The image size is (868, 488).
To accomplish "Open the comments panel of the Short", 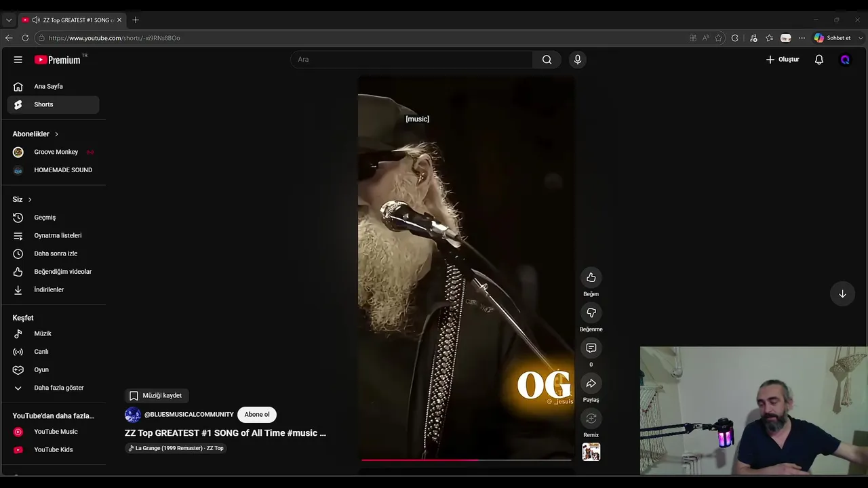I will 591,348.
